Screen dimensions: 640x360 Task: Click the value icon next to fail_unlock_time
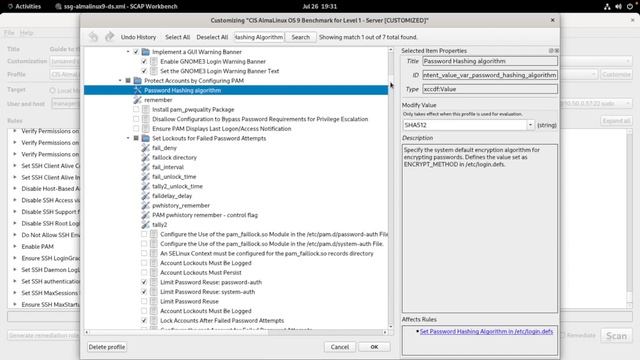(145, 177)
